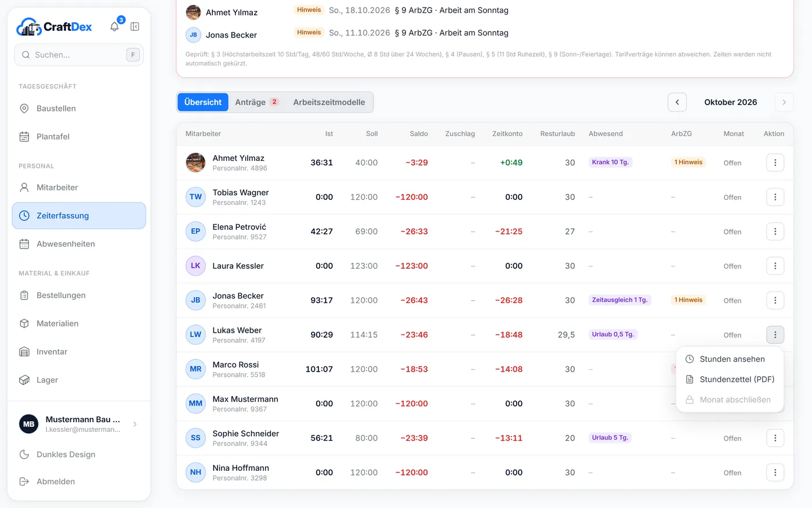812x508 pixels.
Task: Open Arbeitszeitmodelle tab
Action: coord(329,102)
